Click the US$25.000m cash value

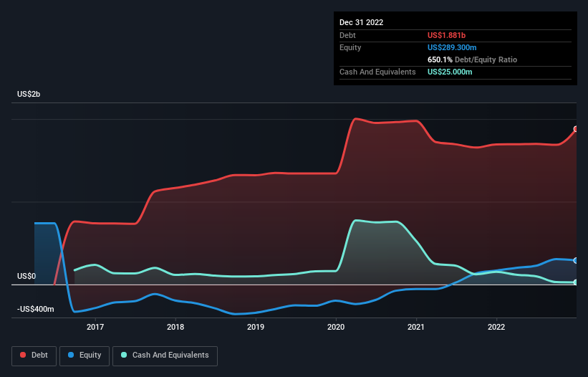point(450,72)
